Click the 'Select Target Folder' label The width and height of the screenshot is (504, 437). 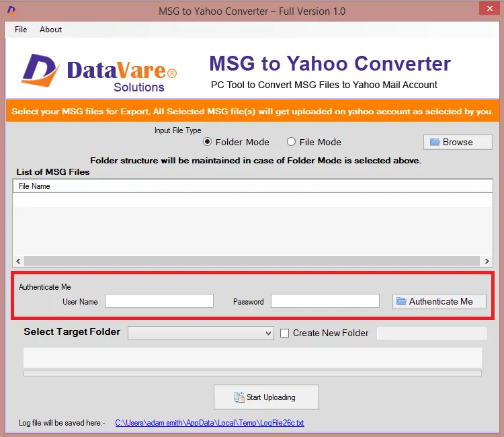click(72, 332)
